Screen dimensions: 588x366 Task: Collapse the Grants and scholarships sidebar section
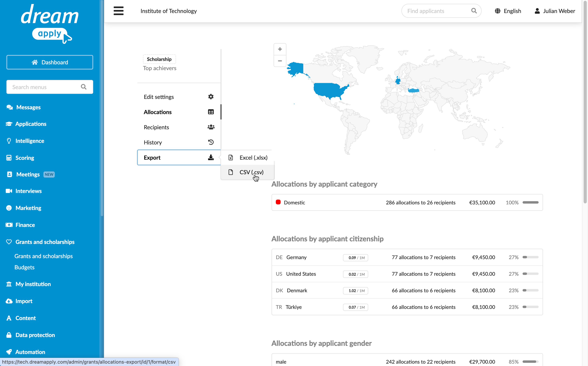[x=45, y=242]
